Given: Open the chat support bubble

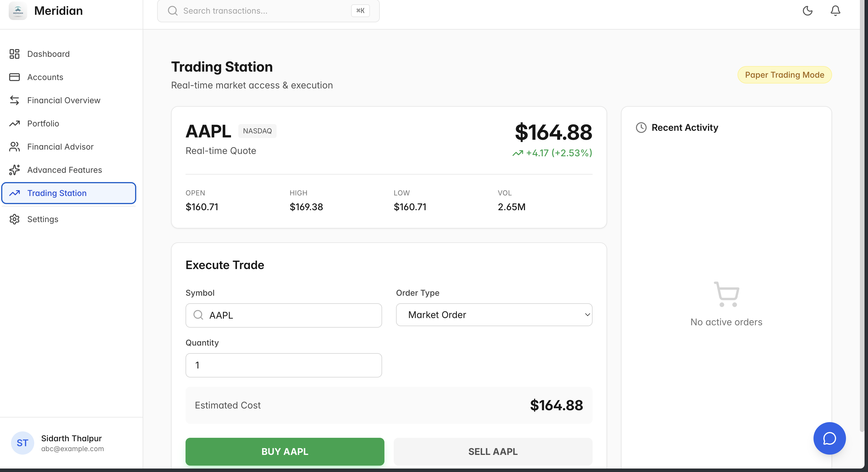Looking at the screenshot, I should 829,438.
